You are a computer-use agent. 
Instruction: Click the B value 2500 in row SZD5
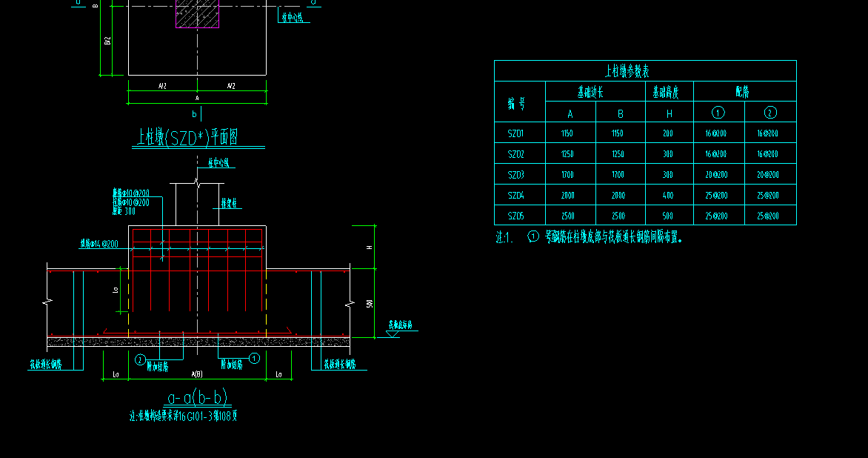click(618, 216)
